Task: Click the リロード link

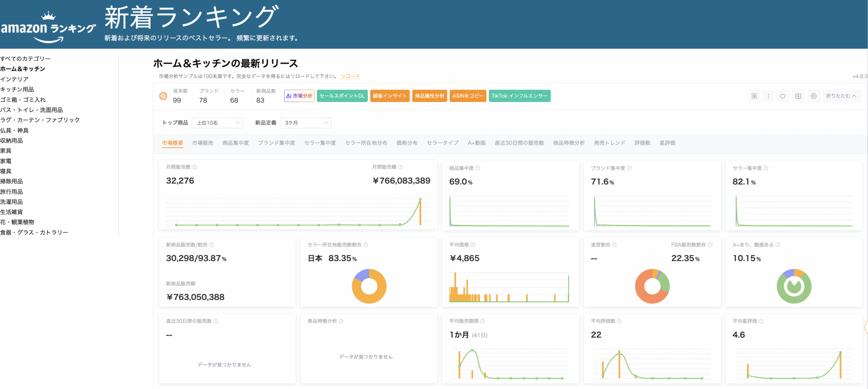Action: click(x=350, y=76)
